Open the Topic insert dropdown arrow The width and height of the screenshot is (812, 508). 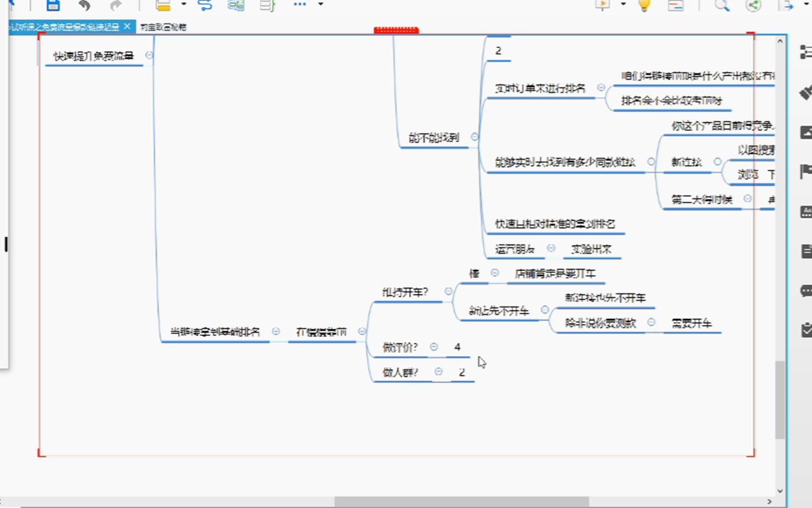pyautogui.click(x=183, y=4)
